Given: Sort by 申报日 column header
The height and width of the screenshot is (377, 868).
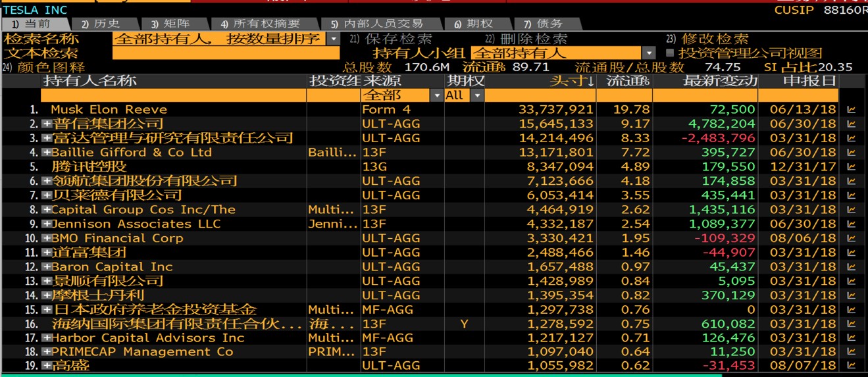Looking at the screenshot, I should coord(809,81).
